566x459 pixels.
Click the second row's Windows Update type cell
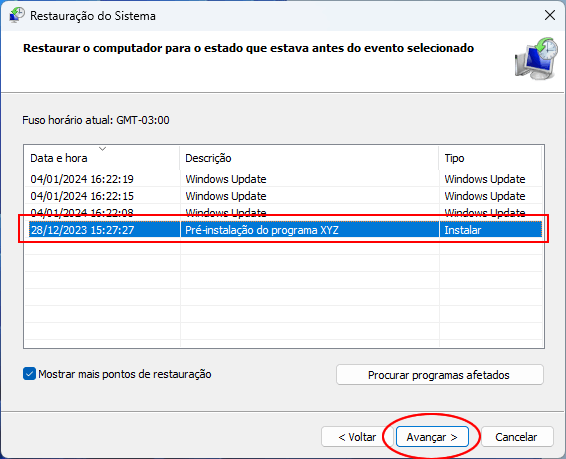point(485,196)
